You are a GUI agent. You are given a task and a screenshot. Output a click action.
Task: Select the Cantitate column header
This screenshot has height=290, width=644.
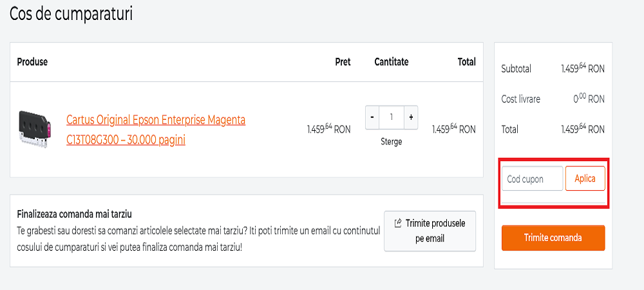[x=391, y=62]
